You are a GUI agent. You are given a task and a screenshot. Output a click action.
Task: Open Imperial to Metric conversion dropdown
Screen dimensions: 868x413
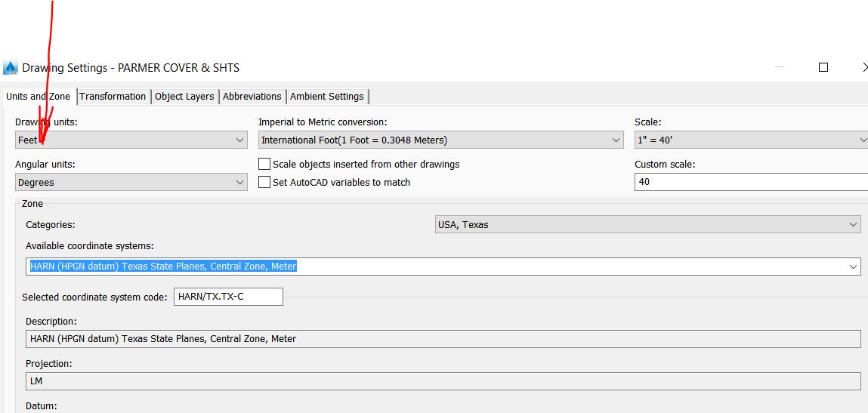616,140
